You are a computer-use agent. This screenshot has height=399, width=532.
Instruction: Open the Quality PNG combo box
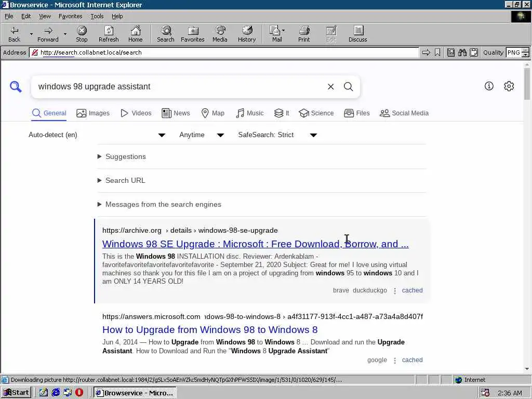pos(517,52)
